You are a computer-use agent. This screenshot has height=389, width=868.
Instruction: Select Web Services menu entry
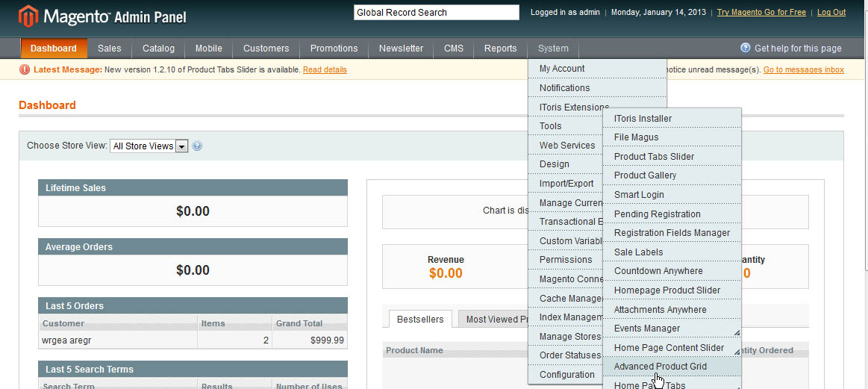(565, 145)
